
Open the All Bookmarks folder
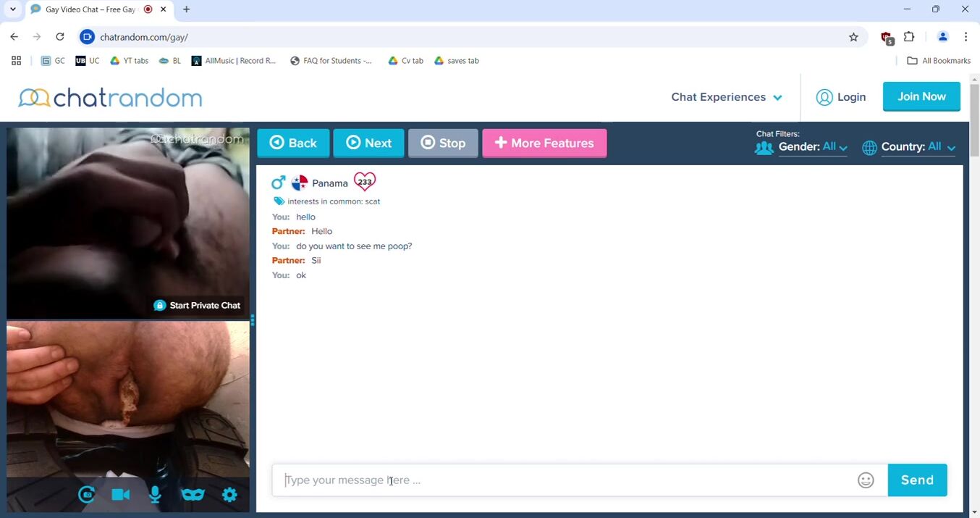point(939,61)
